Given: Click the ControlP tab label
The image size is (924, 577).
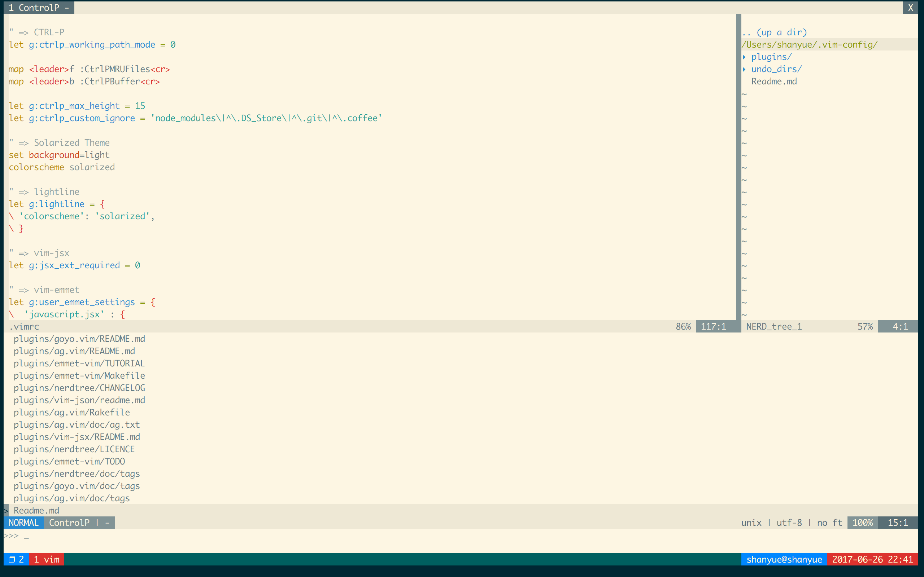Looking at the screenshot, I should point(39,8).
